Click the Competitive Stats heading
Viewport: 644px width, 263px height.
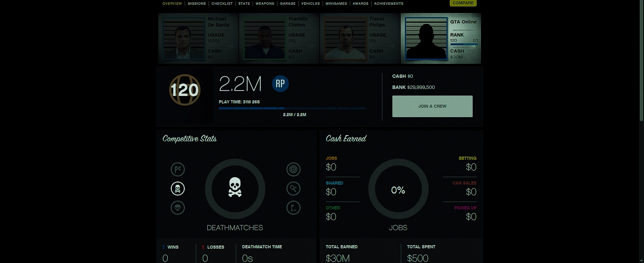190,139
